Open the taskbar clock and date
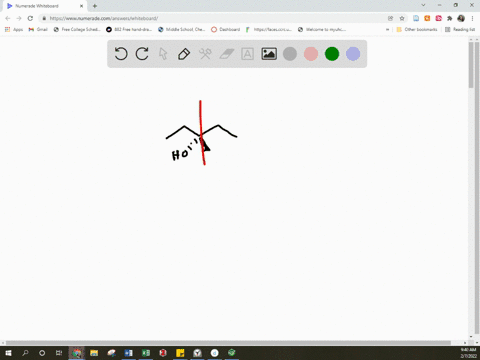Viewport: 480px width, 360px height. [x=468, y=353]
